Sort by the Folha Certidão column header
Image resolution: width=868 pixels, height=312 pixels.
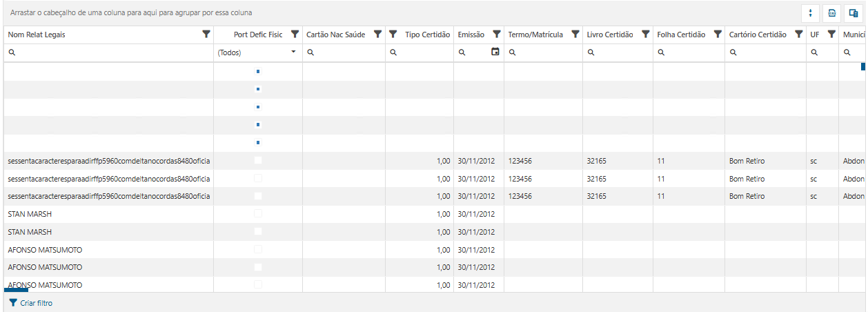point(681,35)
